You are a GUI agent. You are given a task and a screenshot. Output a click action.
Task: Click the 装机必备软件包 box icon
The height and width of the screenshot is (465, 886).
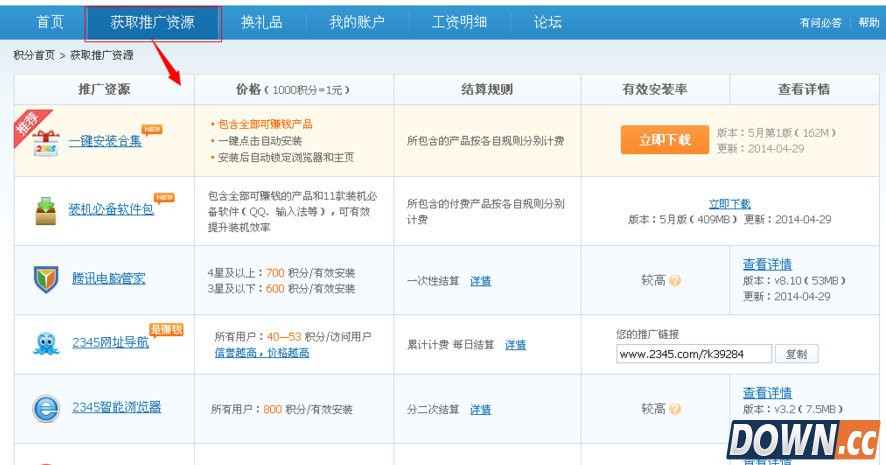[46, 210]
